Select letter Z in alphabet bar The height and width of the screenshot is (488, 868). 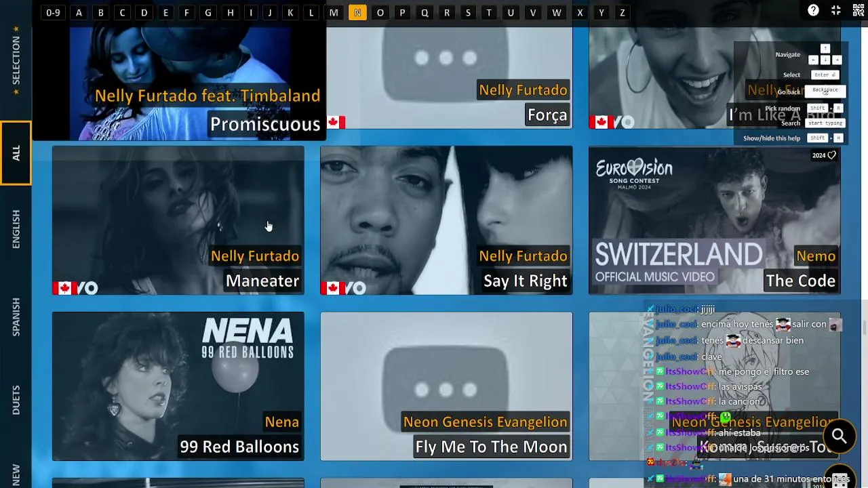click(x=622, y=13)
